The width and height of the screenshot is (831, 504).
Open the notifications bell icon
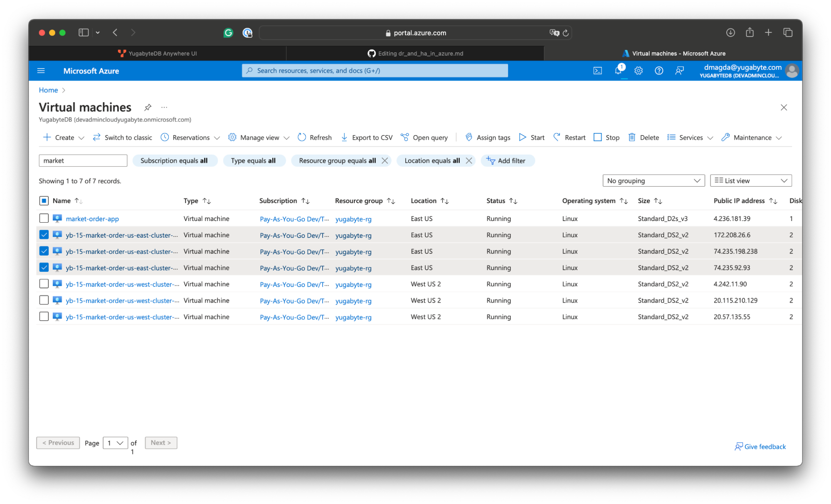click(x=618, y=71)
